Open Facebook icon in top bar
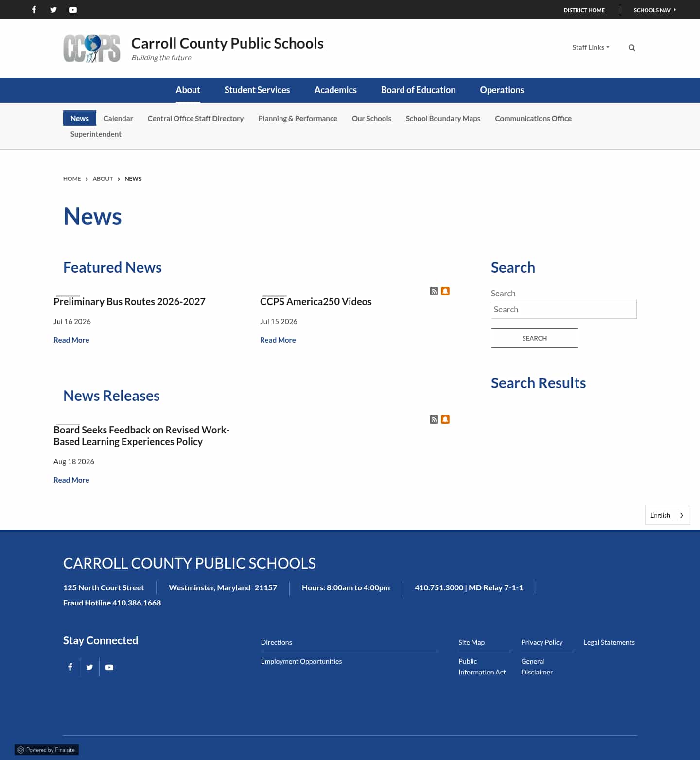Image resolution: width=700 pixels, height=760 pixels. pyautogui.click(x=34, y=10)
